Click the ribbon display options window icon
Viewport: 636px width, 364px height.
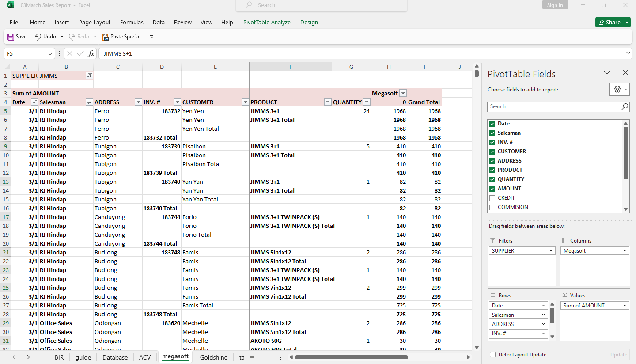[604, 5]
